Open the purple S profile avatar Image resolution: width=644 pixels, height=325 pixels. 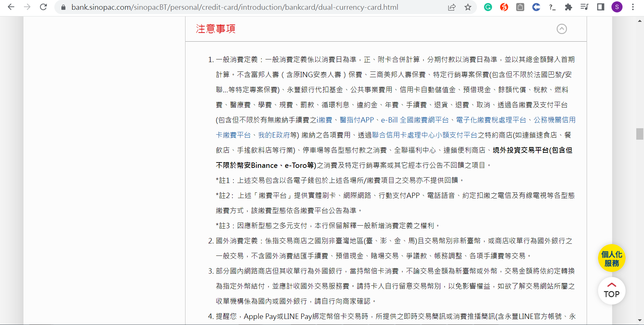[x=617, y=7]
